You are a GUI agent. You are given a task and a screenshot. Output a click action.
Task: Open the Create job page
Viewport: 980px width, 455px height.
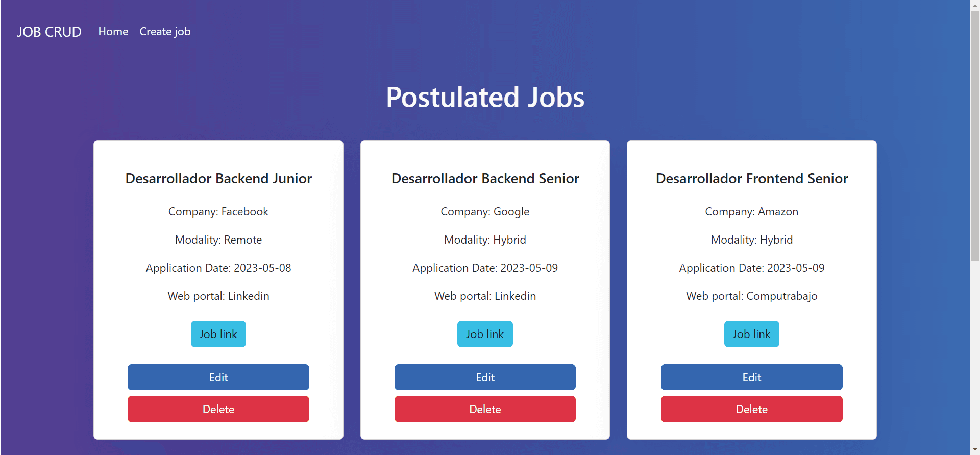tap(165, 32)
